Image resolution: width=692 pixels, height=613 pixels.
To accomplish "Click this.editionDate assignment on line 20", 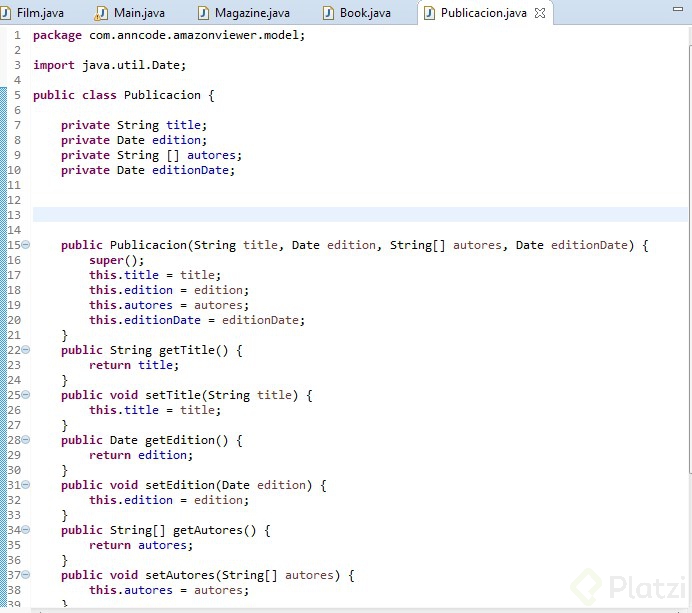I will pos(197,320).
